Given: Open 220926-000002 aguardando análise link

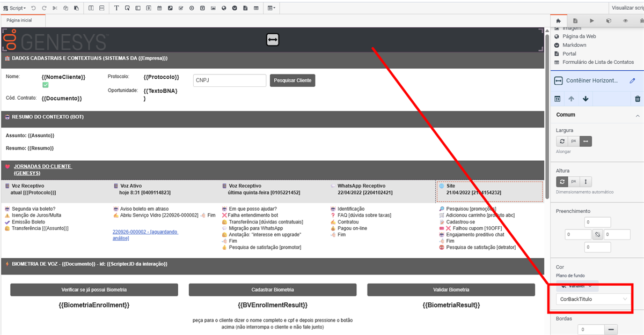Looking at the screenshot, I should click(x=145, y=235).
